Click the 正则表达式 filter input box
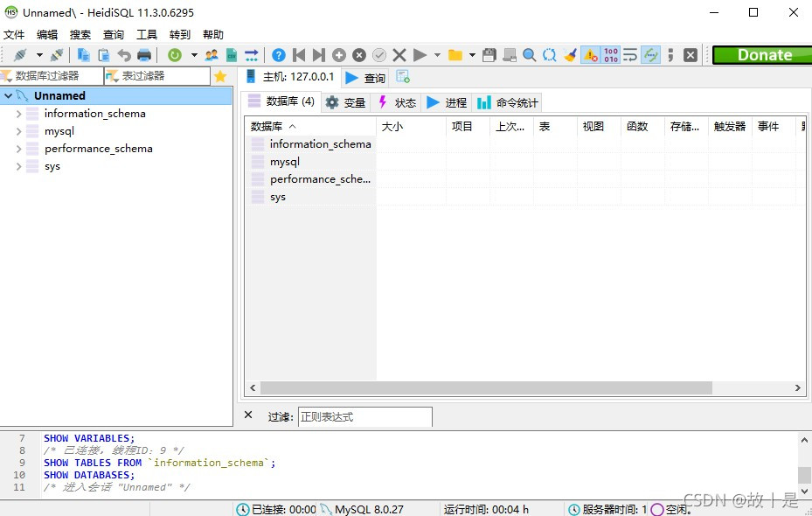Image resolution: width=812 pixels, height=516 pixels. click(x=365, y=417)
